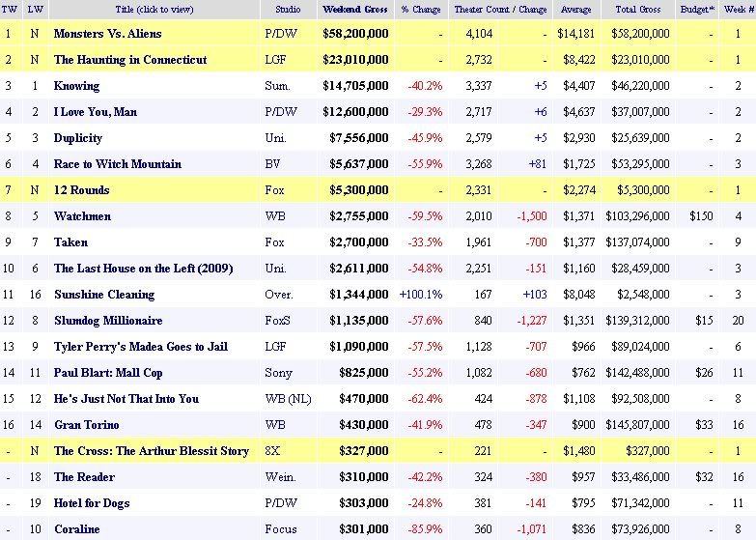Click the TW rank column header
Screen dimensions: 756x540
click(x=10, y=10)
